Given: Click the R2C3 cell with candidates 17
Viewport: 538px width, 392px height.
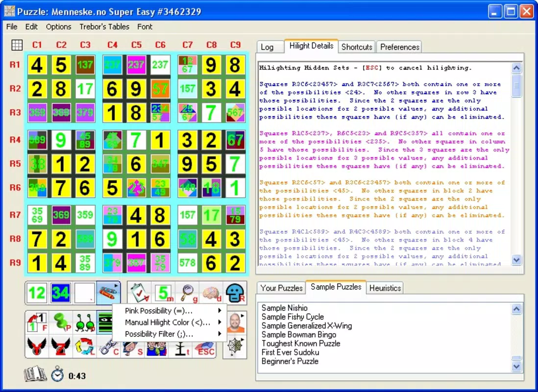Looking at the screenshot, I should pyautogui.click(x=85, y=89).
